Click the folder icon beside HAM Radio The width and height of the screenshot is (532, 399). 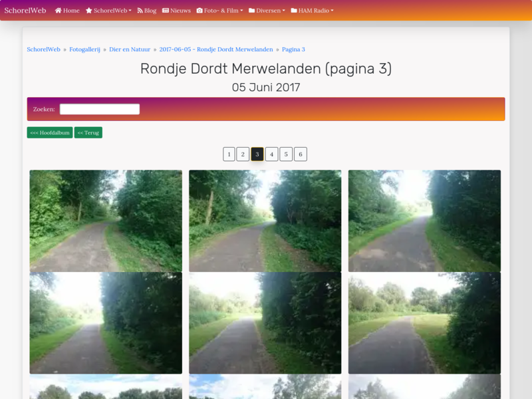coord(294,11)
